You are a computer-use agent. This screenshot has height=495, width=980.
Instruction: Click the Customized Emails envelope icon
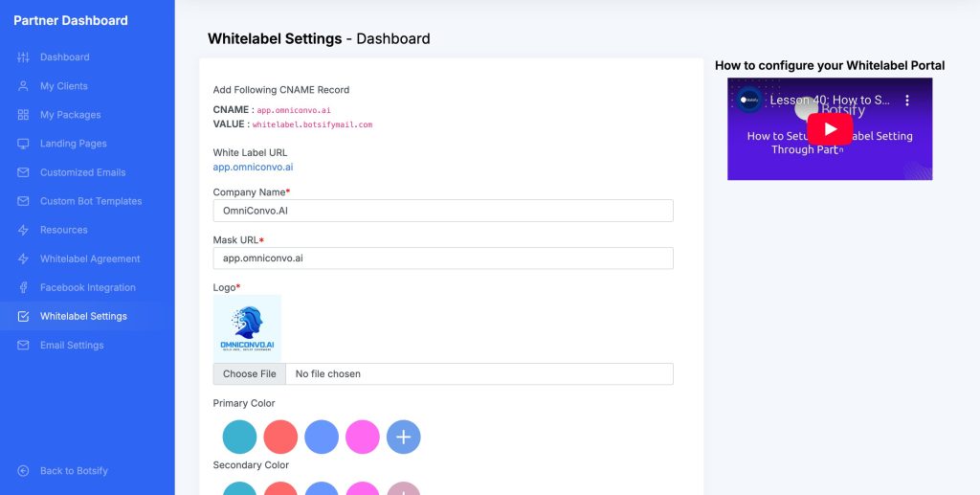(23, 172)
